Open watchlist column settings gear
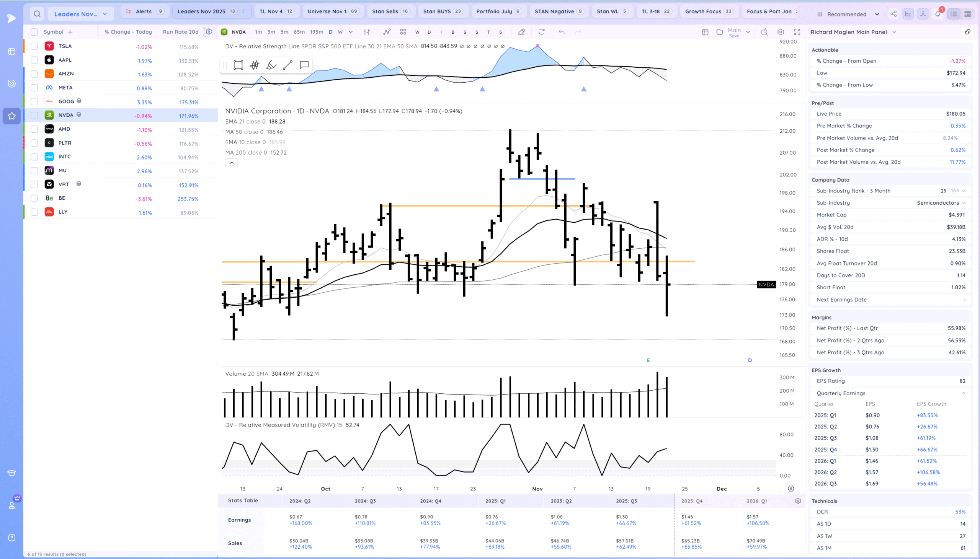 209,32
